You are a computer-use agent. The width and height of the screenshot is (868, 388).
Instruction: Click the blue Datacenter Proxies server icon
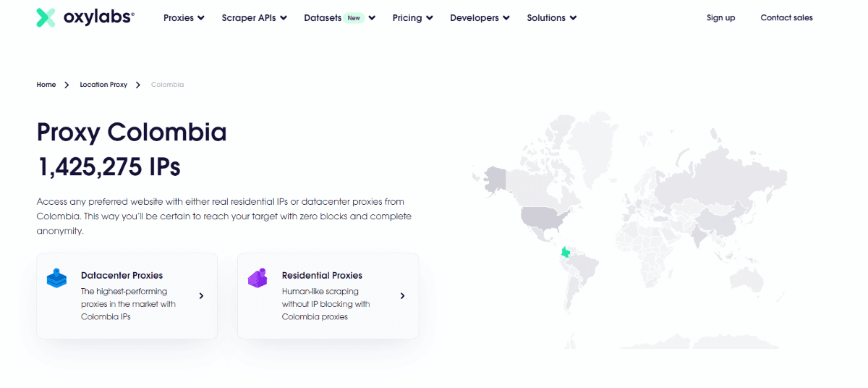pyautogui.click(x=56, y=278)
